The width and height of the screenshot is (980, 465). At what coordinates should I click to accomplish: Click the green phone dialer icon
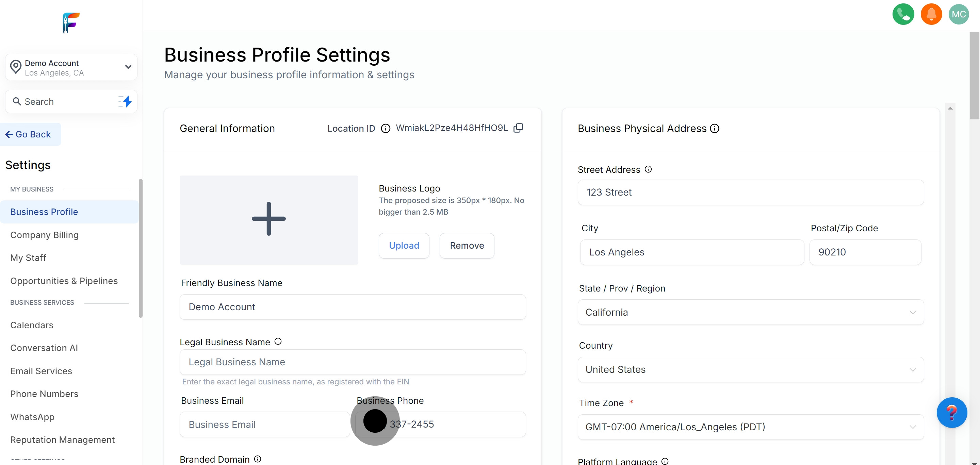903,14
